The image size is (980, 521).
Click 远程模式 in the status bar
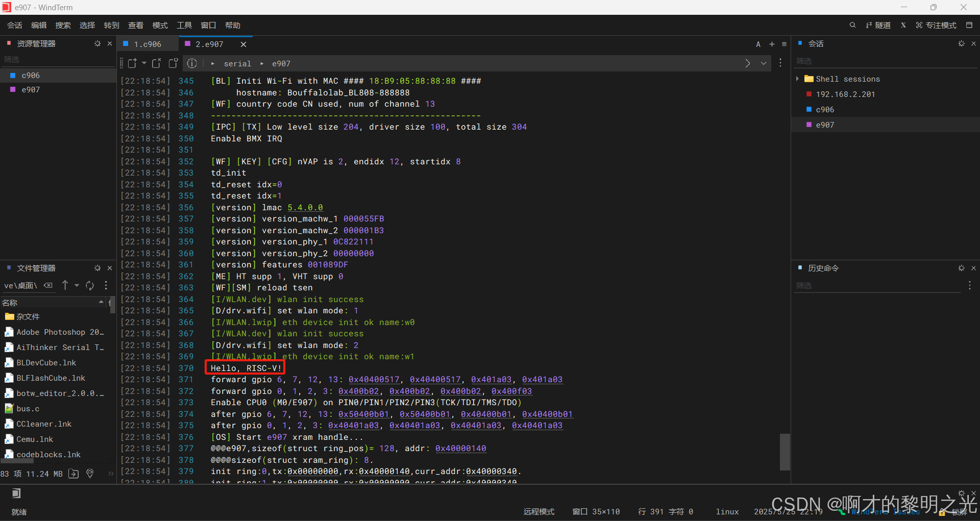pyautogui.click(x=539, y=512)
